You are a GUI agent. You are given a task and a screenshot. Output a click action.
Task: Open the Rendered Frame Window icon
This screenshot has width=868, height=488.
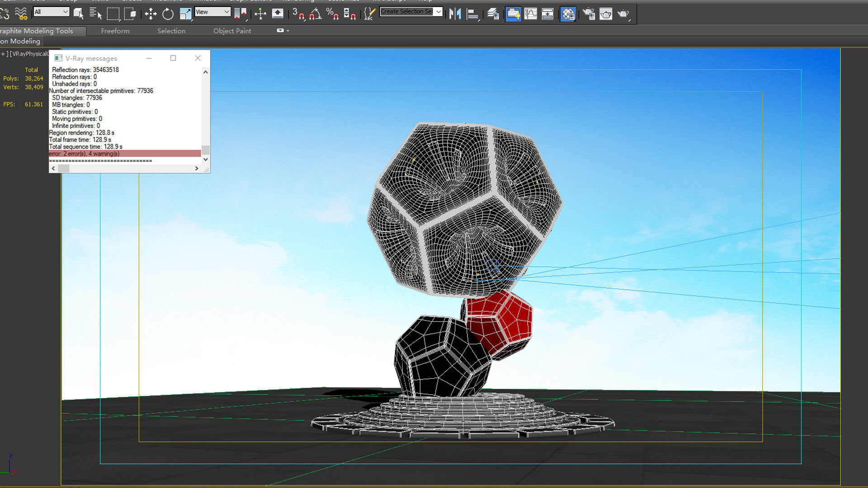click(x=606, y=14)
